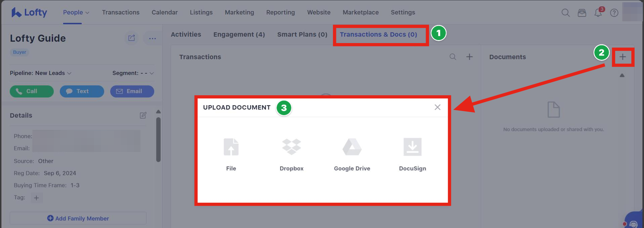Image resolution: width=644 pixels, height=228 pixels.
Task: Open the Segment dropdown
Action: 133,73
